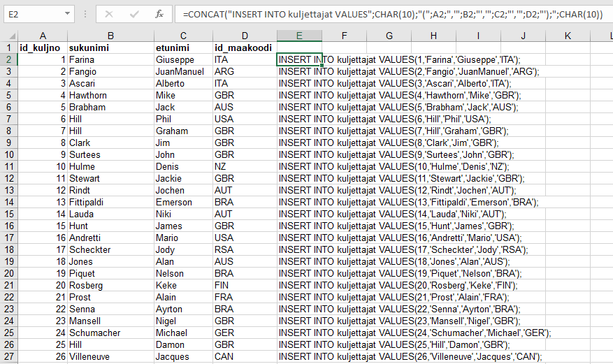613x364 pixels.
Task: Select column D header
Action: 245,36
